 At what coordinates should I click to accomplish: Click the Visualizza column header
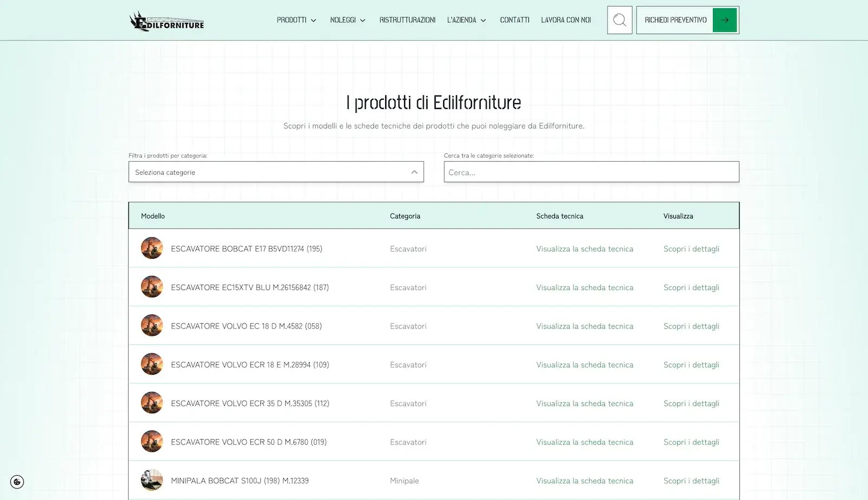(678, 216)
